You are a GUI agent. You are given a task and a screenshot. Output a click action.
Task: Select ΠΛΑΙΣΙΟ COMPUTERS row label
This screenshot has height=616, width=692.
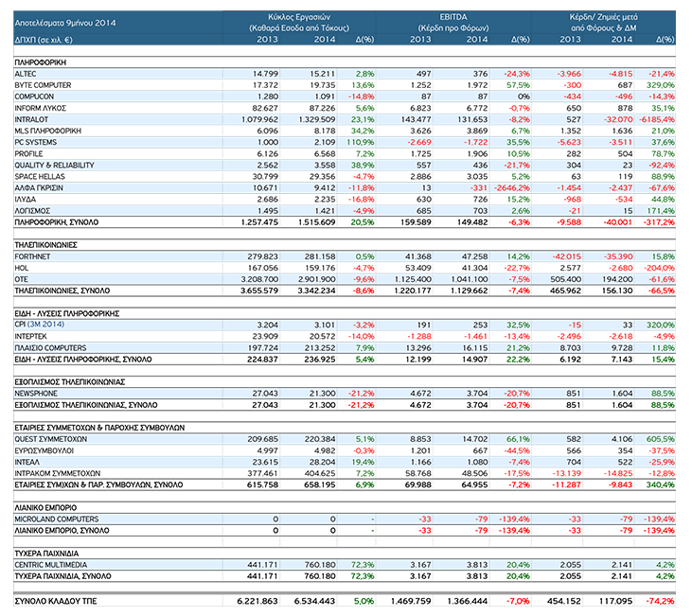pyautogui.click(x=50, y=347)
